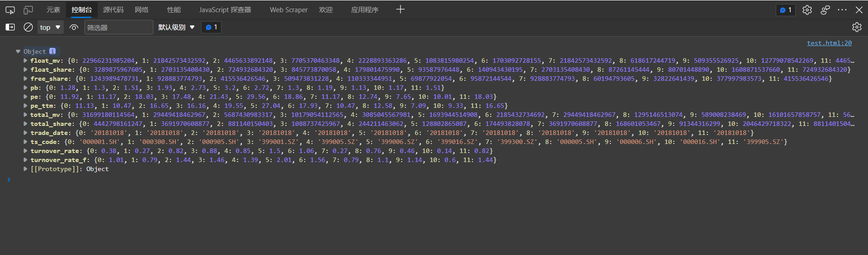
Task: Collapse the root Object tree
Action: point(18,51)
